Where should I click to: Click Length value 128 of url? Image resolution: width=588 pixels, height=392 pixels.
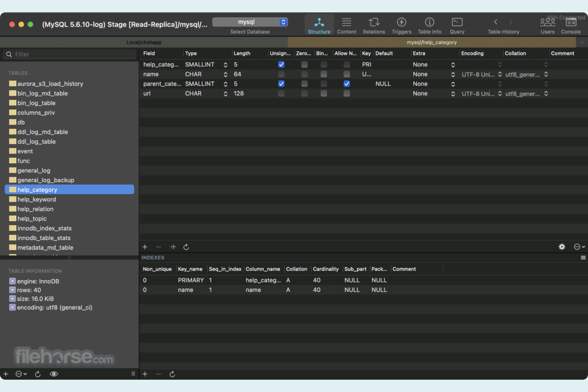239,93
